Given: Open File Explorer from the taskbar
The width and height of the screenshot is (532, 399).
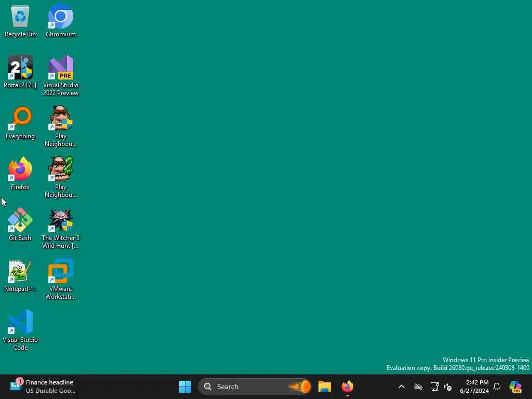Looking at the screenshot, I should [x=325, y=387].
